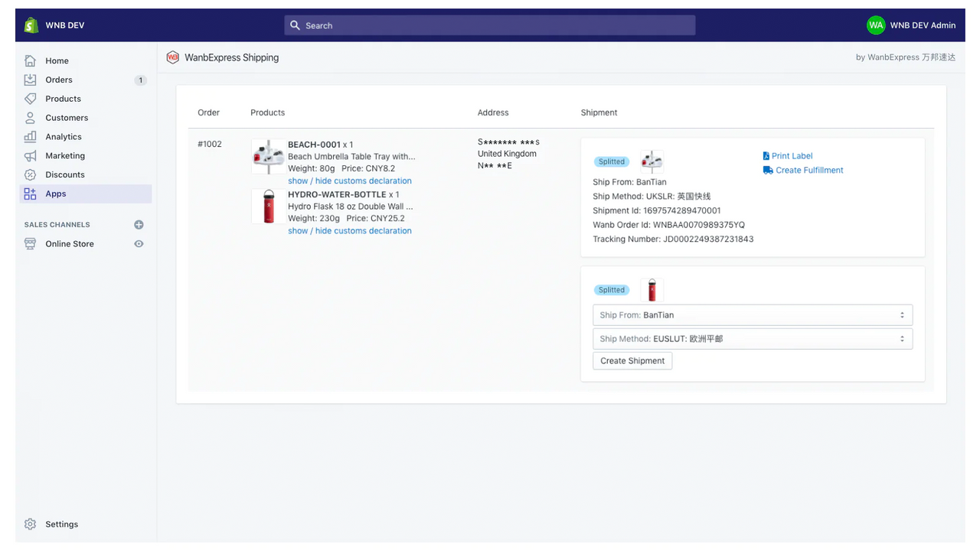Click the WNB DEV store name
The width and height of the screenshot is (980, 551).
pyautogui.click(x=65, y=25)
